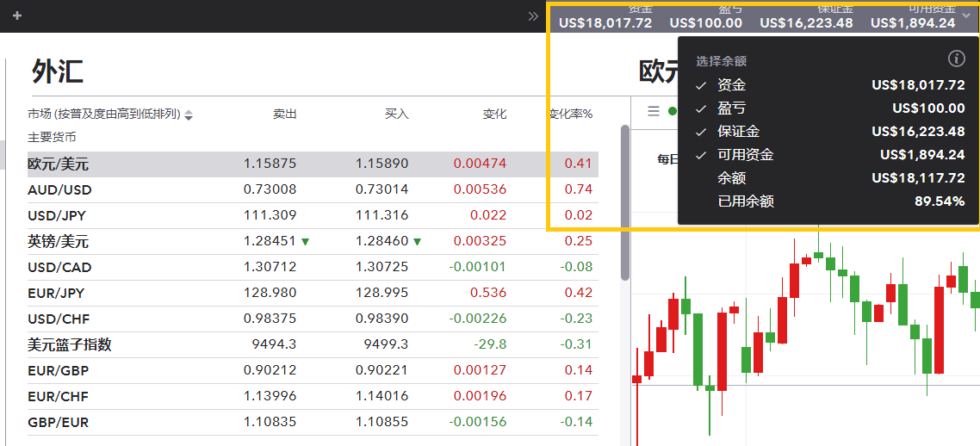Select the 欧元/美元 market row
Screen dimensions: 980x446
tap(313, 164)
